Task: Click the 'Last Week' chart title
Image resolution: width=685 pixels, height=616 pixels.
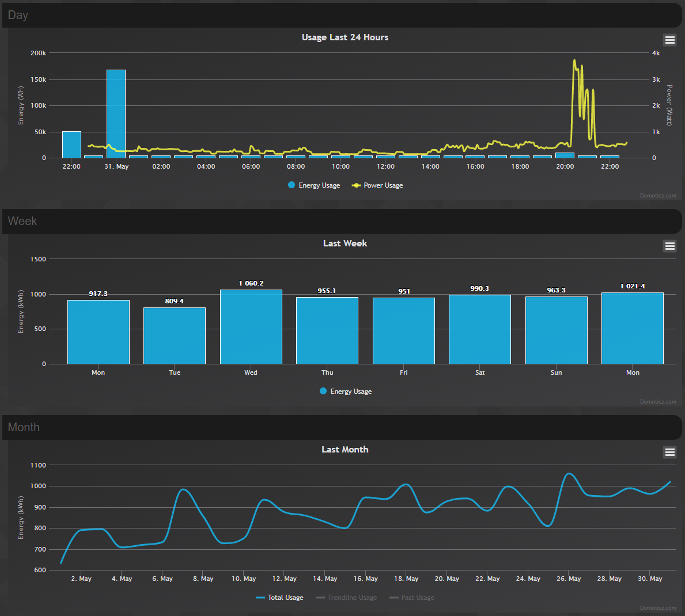Action: coord(345,244)
